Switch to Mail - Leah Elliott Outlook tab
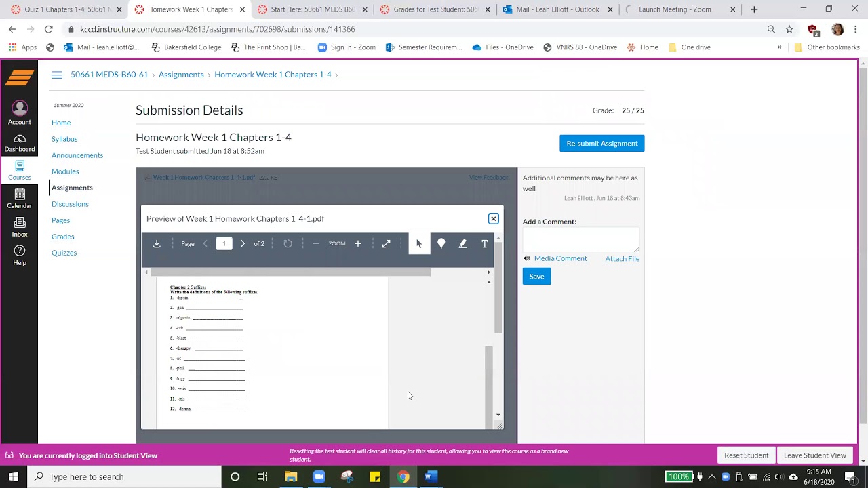868x488 pixels. tap(557, 9)
